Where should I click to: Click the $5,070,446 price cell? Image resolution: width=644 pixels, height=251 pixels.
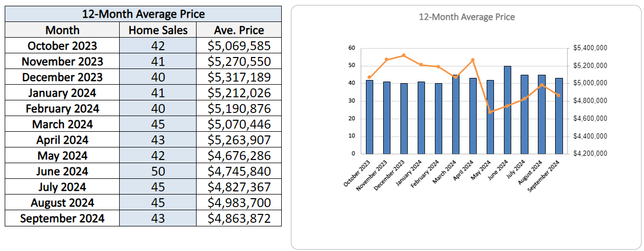[x=239, y=124]
